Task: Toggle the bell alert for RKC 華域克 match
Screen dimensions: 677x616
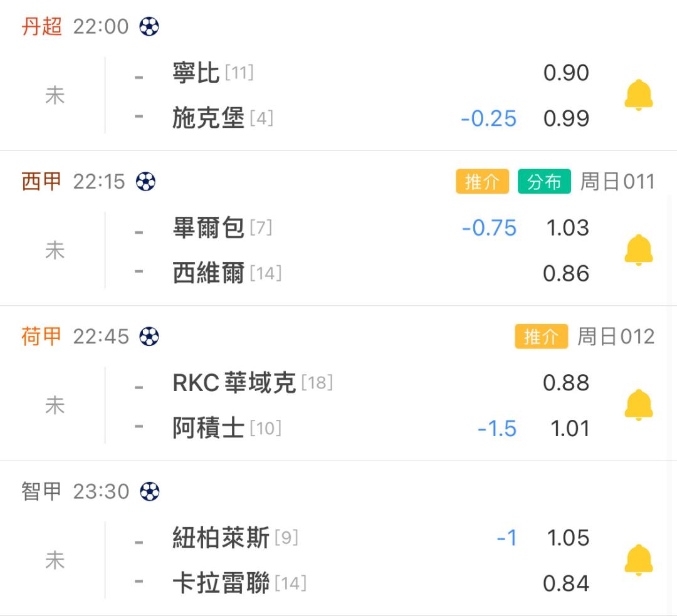Action: pos(639,405)
